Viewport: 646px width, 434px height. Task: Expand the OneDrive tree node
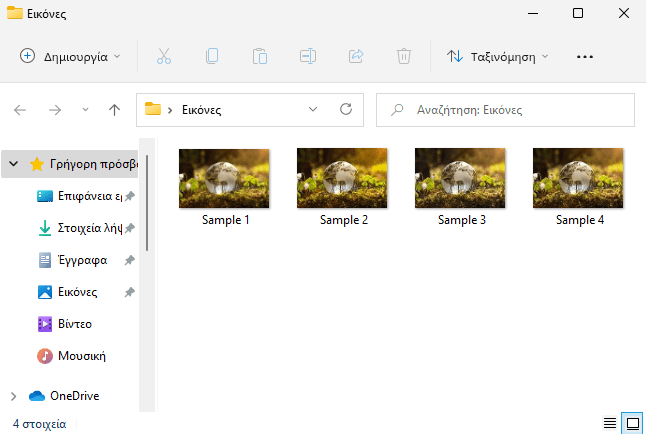pos(14,396)
